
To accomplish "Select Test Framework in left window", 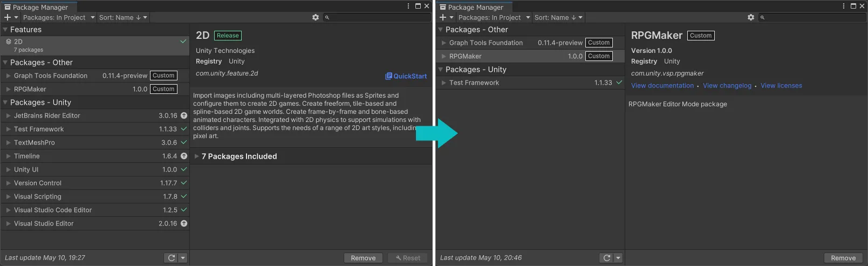I will pos(95,129).
